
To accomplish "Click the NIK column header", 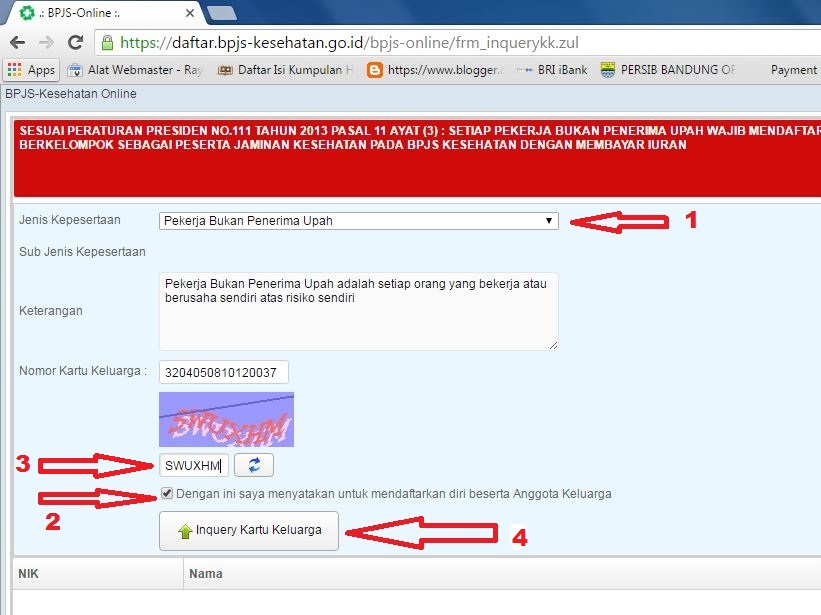I will (x=98, y=574).
